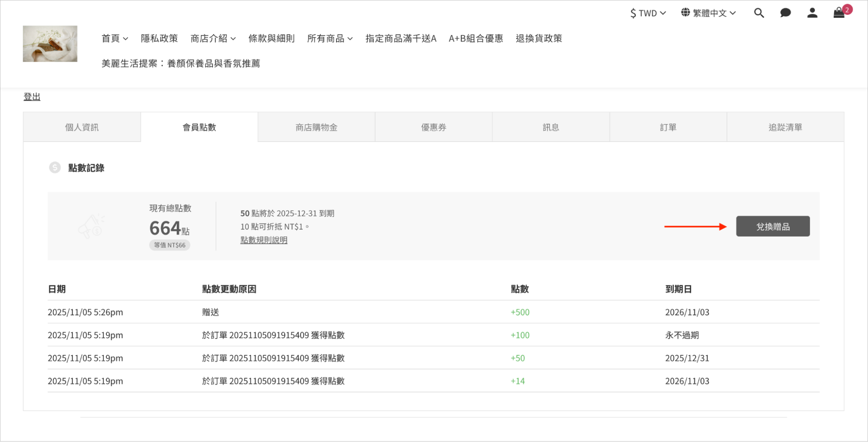The height and width of the screenshot is (442, 868).
Task: Click the 兌換贈品 button
Action: coord(772,226)
